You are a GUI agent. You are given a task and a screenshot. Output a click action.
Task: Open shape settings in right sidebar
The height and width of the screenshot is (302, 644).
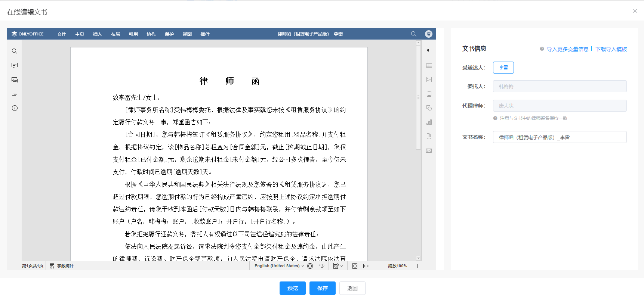(x=429, y=108)
